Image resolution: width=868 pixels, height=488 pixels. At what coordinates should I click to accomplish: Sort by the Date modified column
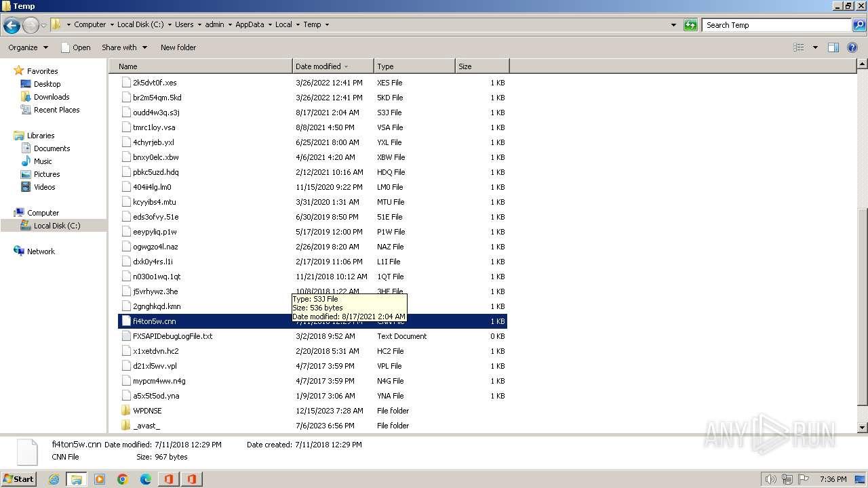[333, 66]
